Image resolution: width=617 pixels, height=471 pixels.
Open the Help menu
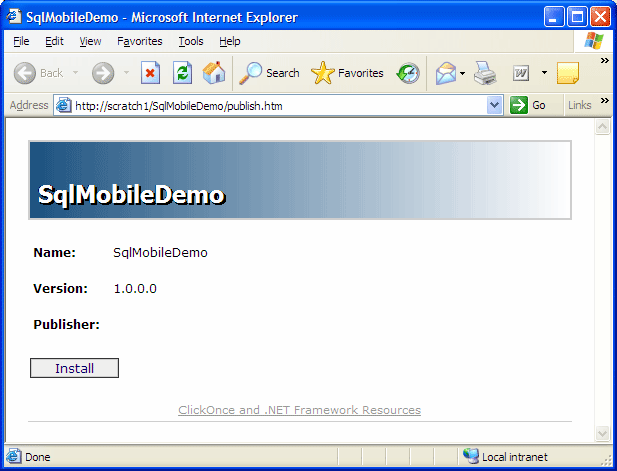coord(230,41)
